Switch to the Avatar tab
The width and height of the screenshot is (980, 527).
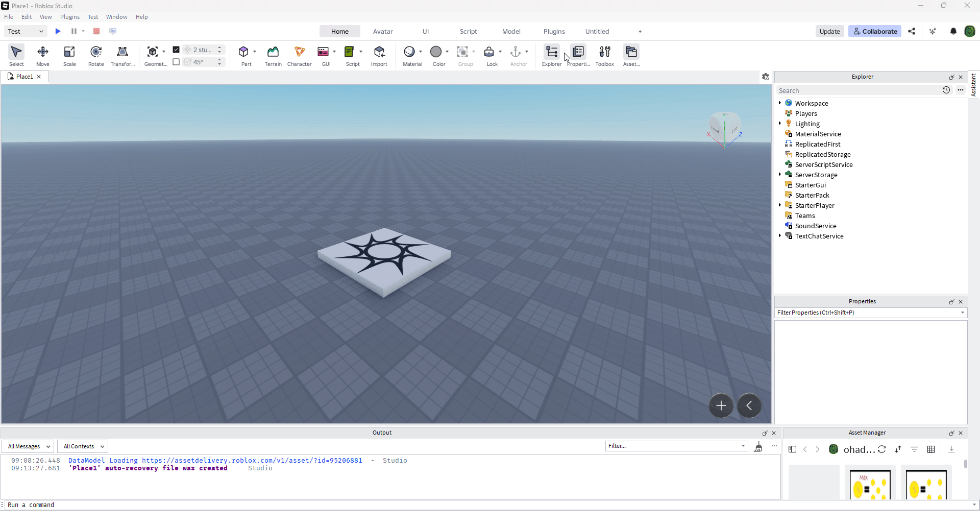(x=383, y=31)
